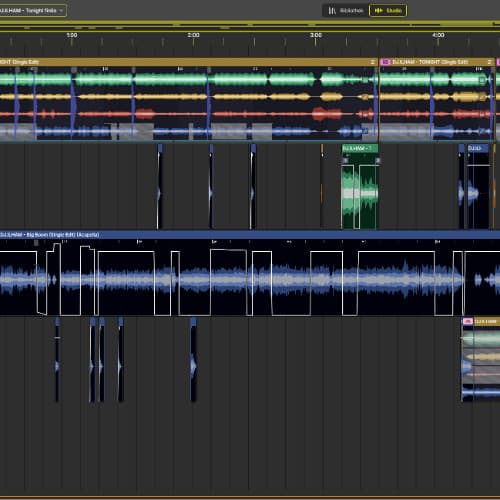Click the pink badge on the second TONIGHT track
Screen dimensions: 500x500
click(385, 62)
